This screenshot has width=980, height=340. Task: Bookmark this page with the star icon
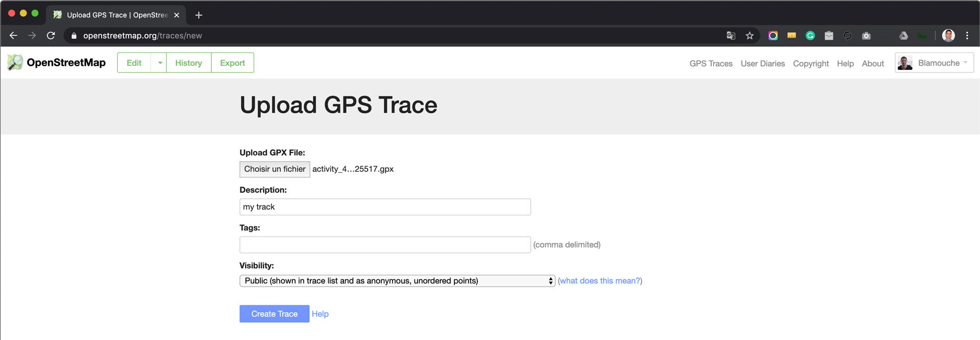749,36
